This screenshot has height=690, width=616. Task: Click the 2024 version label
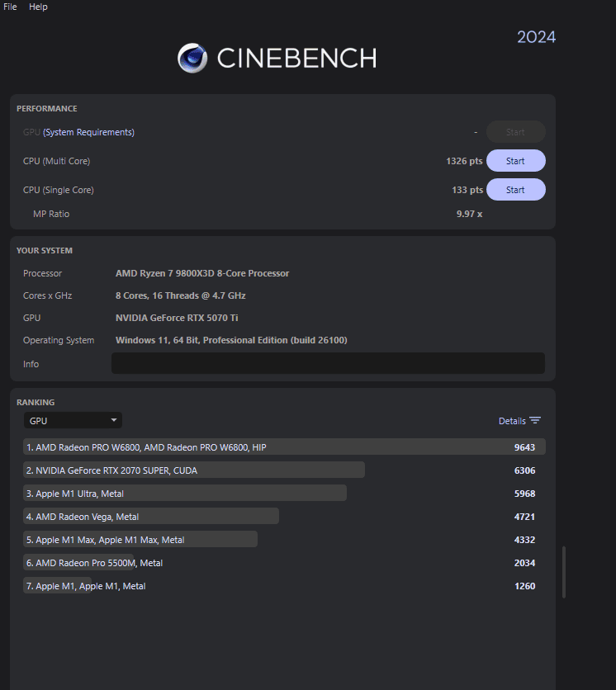(536, 37)
